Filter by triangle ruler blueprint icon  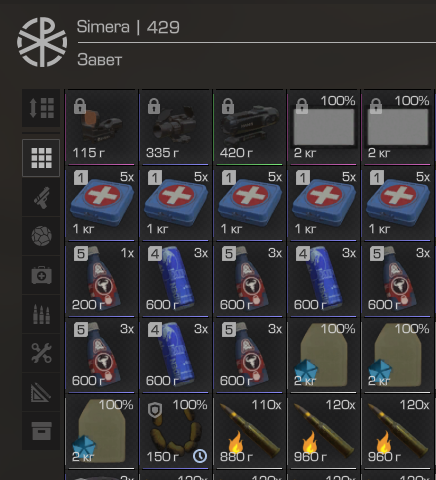click(x=41, y=392)
